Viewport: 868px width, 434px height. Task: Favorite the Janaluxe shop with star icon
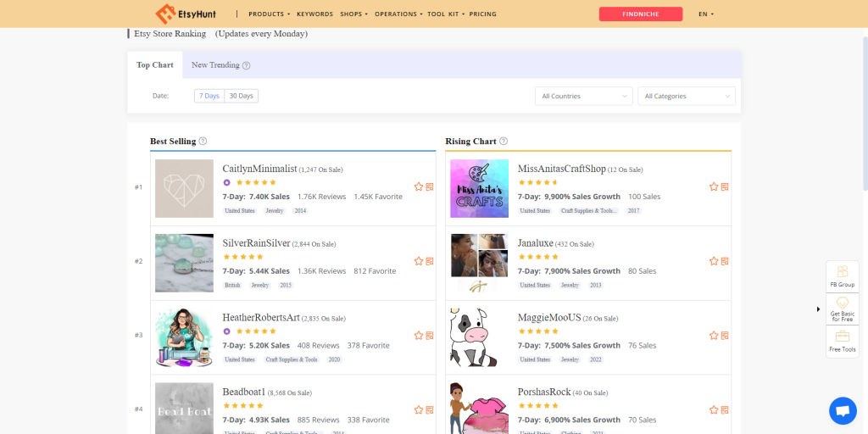click(x=714, y=261)
